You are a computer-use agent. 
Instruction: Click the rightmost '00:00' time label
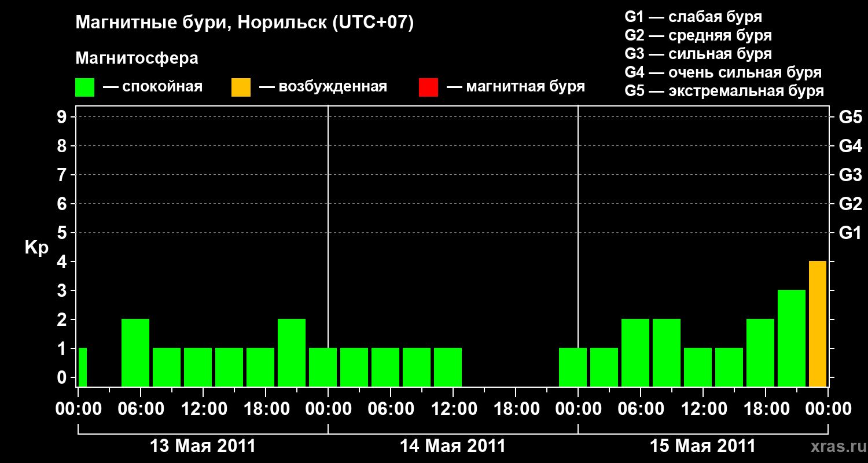828,409
